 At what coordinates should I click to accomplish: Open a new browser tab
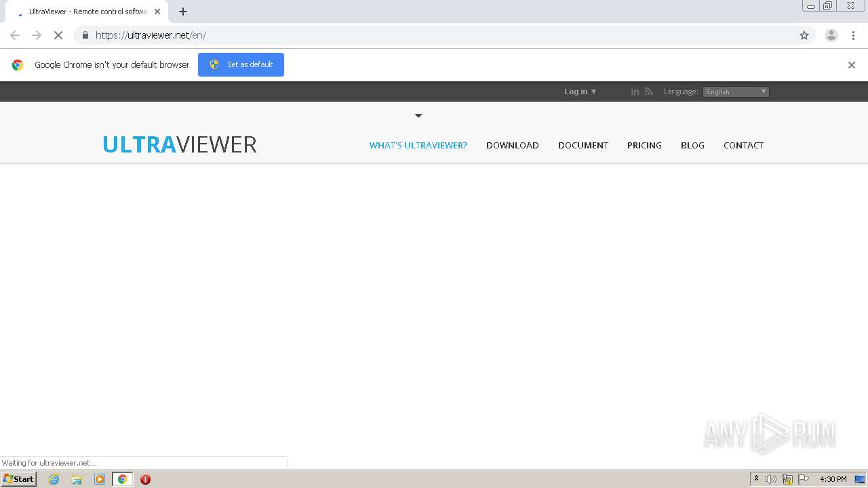(x=183, y=12)
